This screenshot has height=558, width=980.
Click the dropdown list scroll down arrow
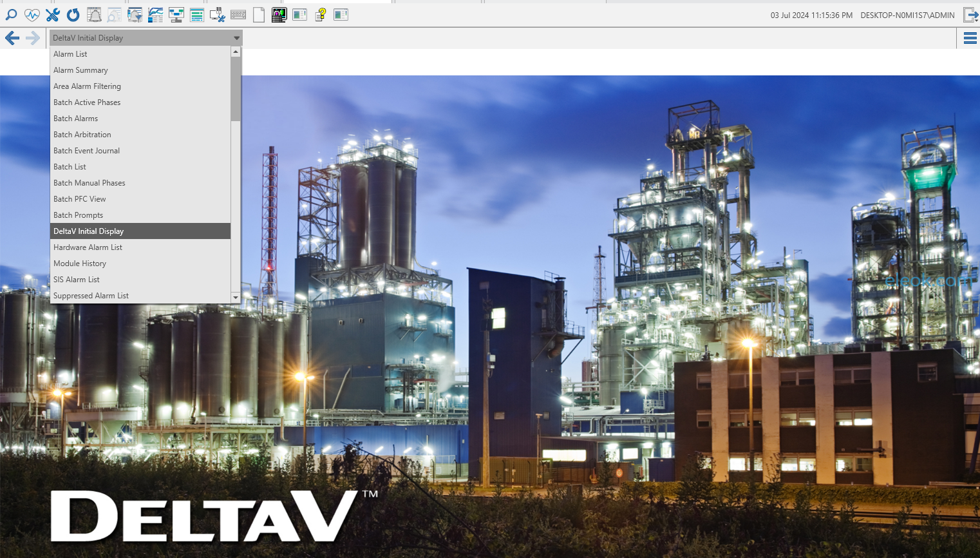pos(236,297)
